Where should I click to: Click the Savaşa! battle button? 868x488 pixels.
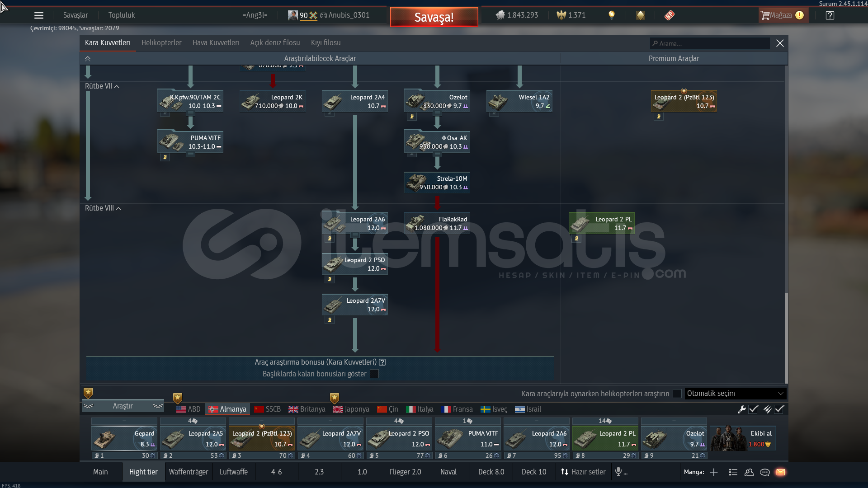point(434,17)
